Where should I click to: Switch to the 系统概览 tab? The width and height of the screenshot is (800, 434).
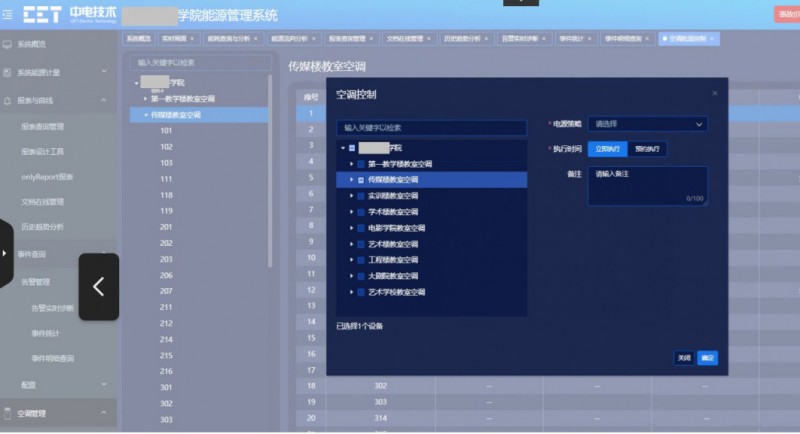click(138, 39)
